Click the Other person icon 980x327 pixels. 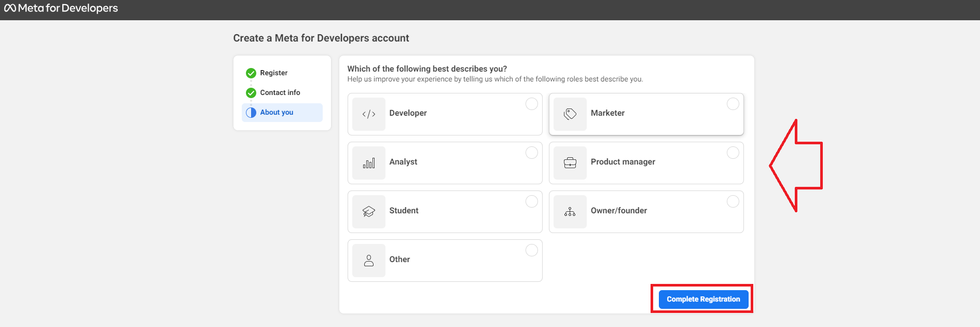pos(369,261)
